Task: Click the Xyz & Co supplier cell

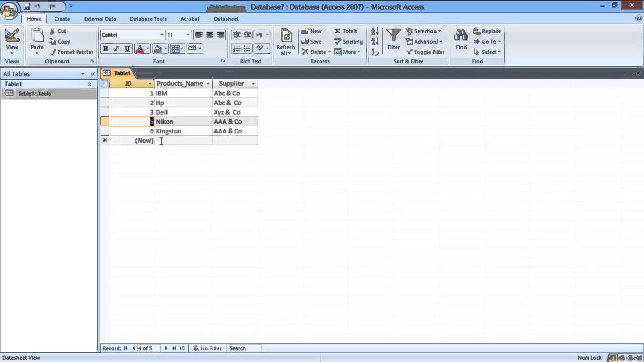Action: tap(235, 112)
